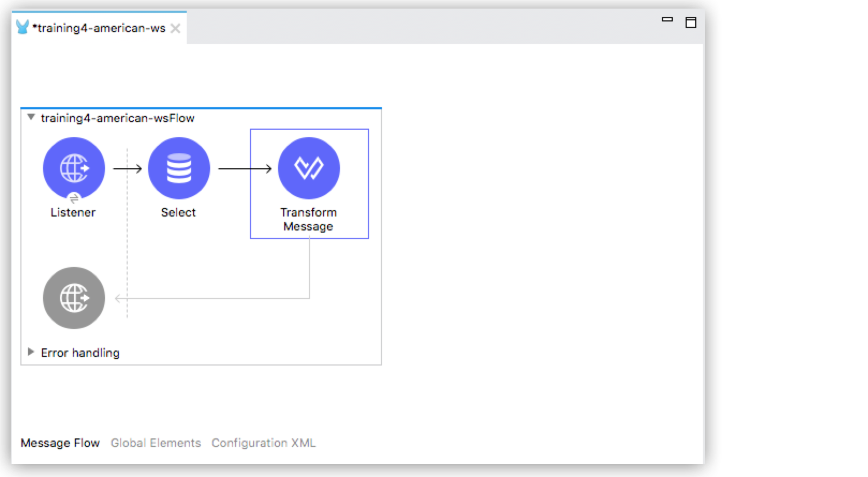Screen dimensions: 868x477
Task: Click the Transform Message text label
Action: [308, 219]
